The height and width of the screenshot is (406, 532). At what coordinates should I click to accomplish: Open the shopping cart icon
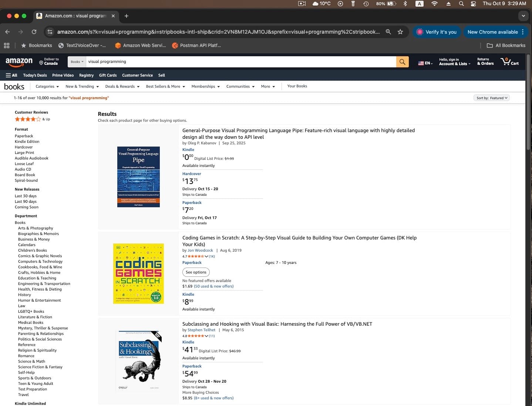(x=509, y=62)
